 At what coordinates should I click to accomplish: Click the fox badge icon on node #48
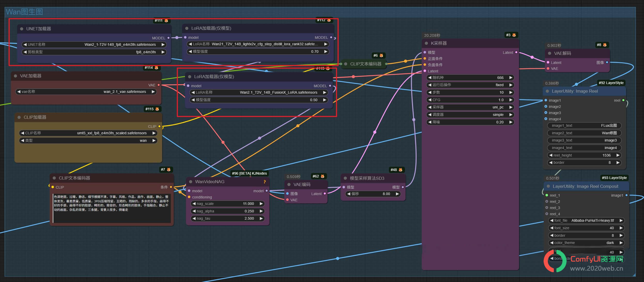click(401, 170)
